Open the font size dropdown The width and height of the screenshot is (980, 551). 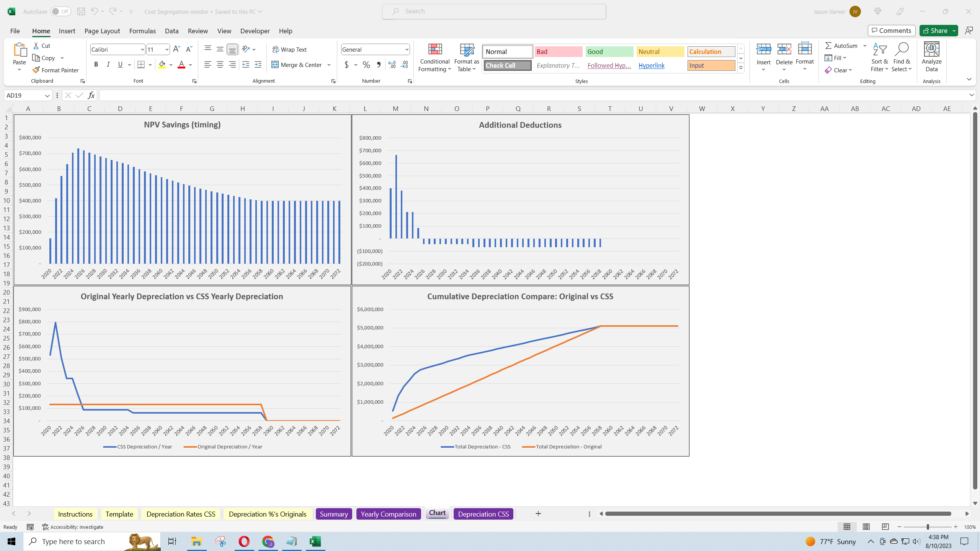[x=167, y=49]
